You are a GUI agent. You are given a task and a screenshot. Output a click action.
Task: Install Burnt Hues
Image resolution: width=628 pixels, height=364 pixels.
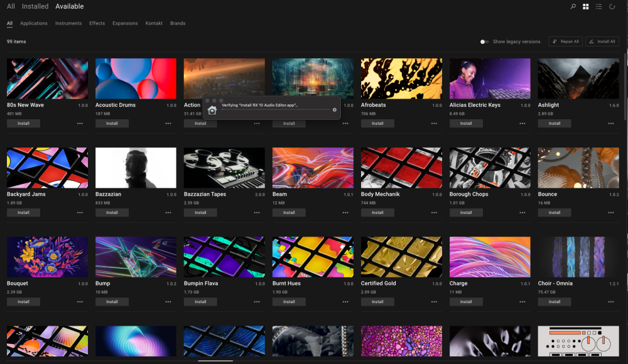click(x=289, y=302)
